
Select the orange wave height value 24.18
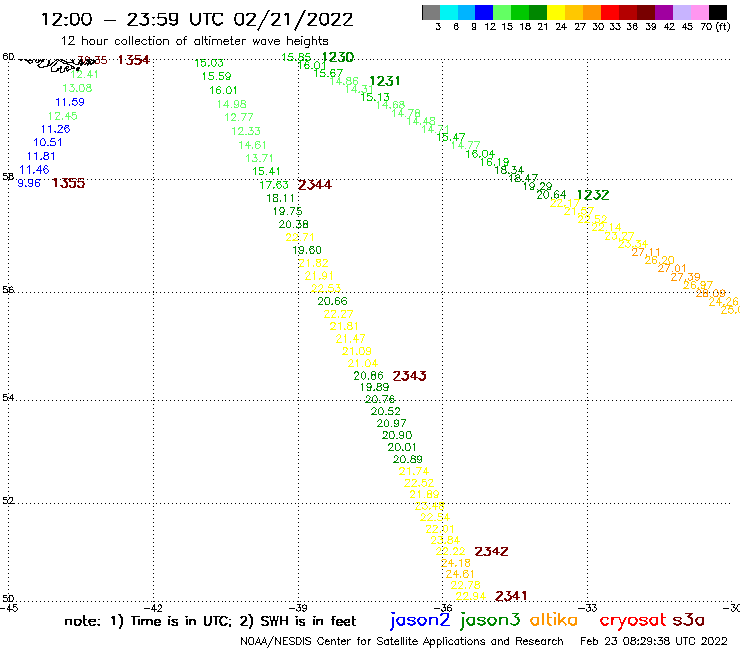click(456, 563)
